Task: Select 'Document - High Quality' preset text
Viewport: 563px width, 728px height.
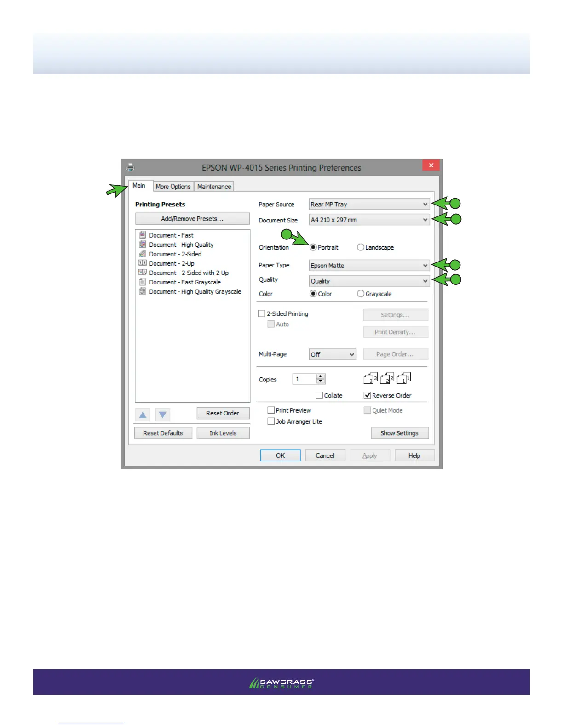Action: pos(181,245)
